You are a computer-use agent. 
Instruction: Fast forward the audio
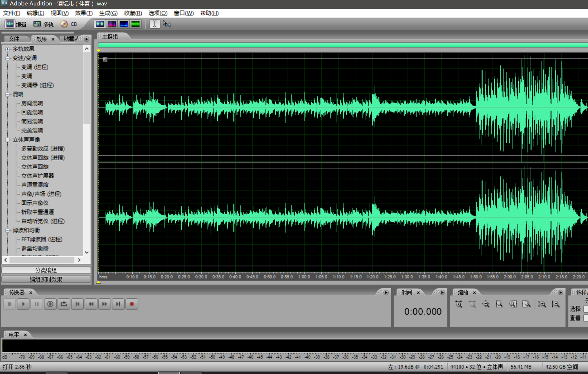point(104,304)
